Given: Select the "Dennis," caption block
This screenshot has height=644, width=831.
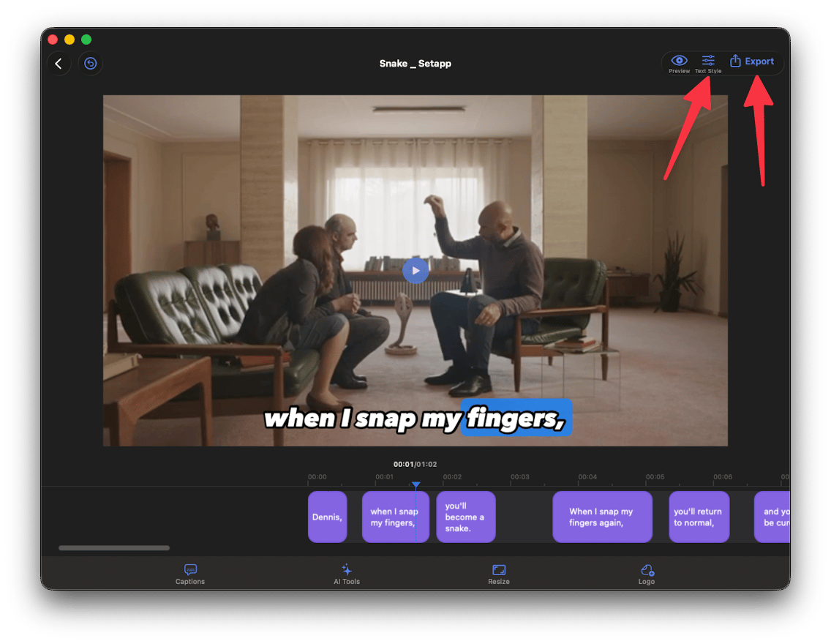Looking at the screenshot, I should [x=327, y=517].
